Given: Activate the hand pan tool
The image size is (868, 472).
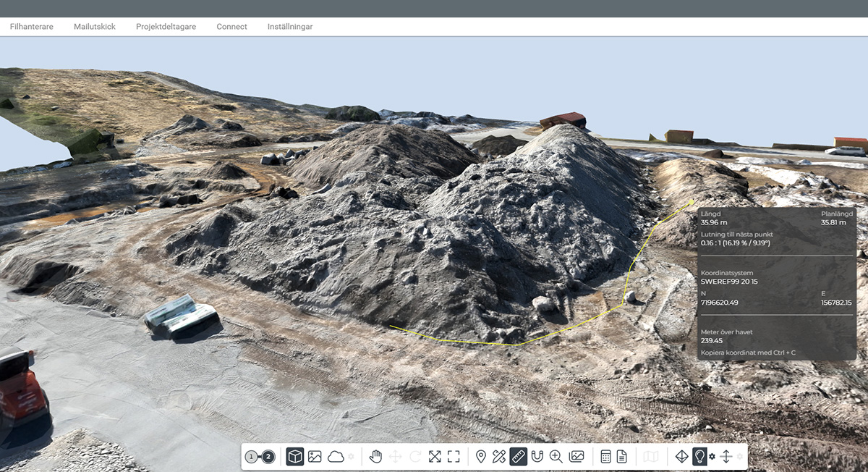Looking at the screenshot, I should (x=375, y=457).
